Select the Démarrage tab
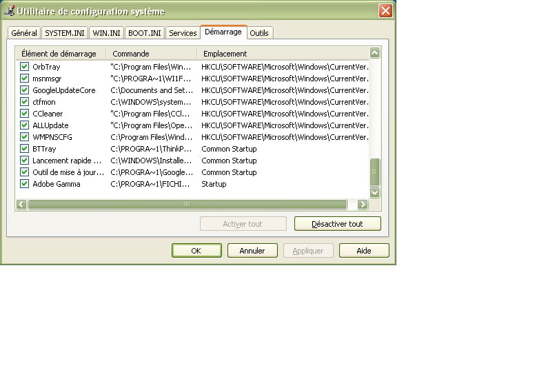 coord(223,32)
